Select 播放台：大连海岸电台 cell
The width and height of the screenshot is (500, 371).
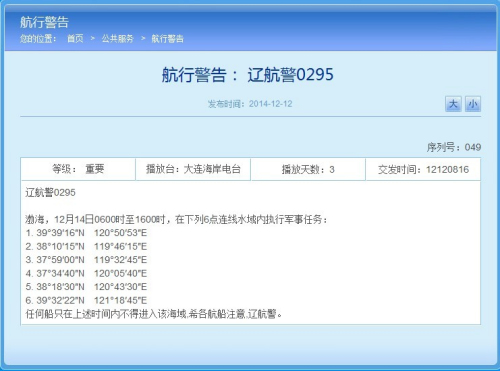click(x=193, y=169)
